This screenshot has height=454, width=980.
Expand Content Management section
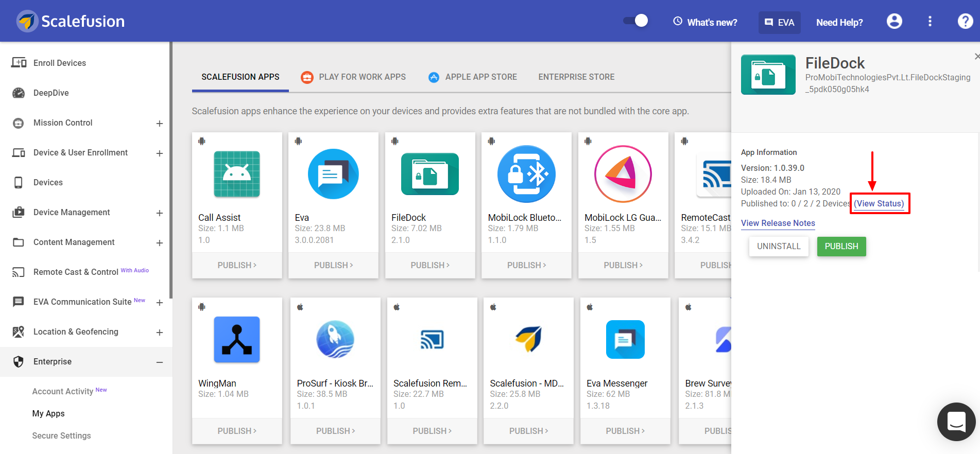160,242
